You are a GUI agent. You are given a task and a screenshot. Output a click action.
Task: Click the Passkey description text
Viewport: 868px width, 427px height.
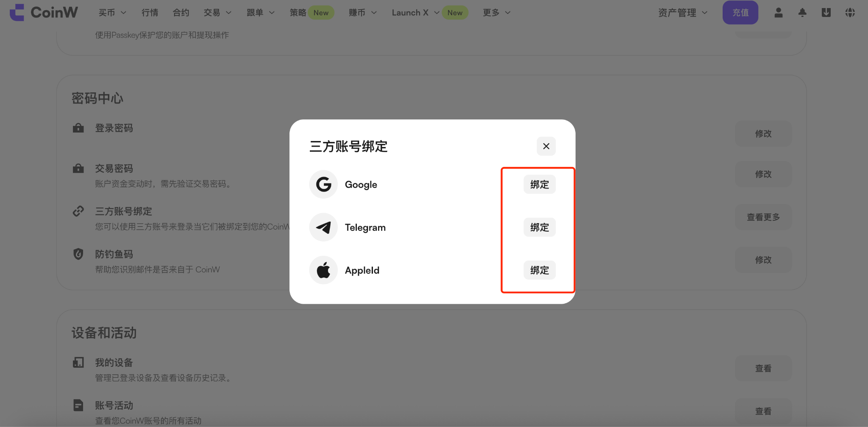tap(162, 35)
